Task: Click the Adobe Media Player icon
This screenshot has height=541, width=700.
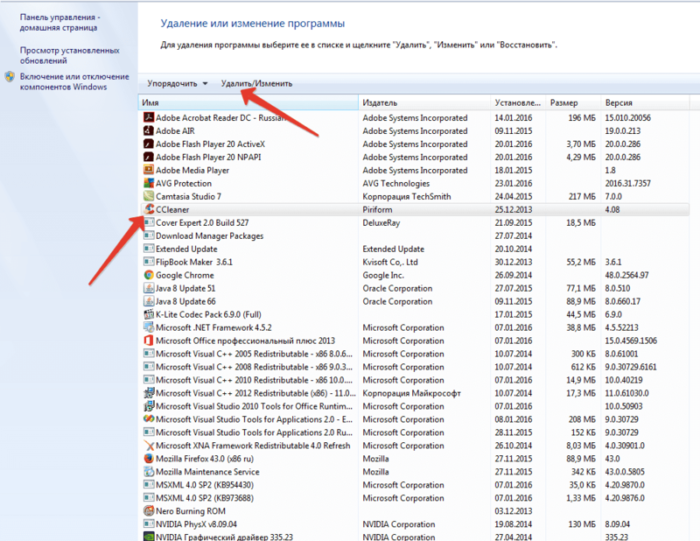Action: point(149,170)
